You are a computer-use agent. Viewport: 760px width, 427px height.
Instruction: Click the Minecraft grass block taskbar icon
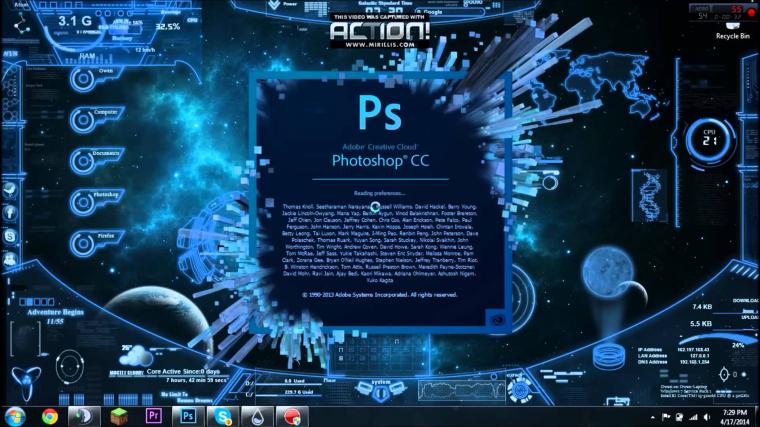click(119, 416)
